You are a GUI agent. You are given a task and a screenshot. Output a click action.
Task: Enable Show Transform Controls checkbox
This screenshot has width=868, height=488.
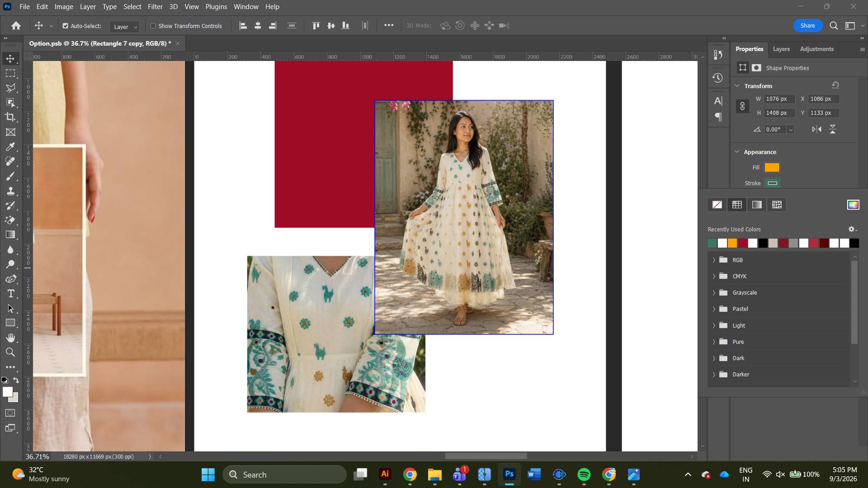[153, 26]
